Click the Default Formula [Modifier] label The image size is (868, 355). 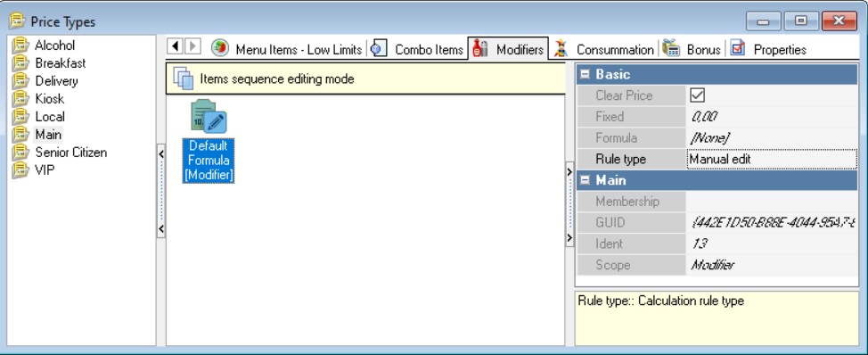tap(209, 161)
